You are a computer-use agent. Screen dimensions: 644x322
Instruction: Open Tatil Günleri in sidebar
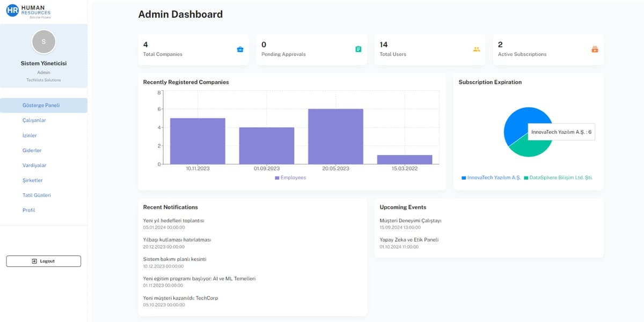tap(43, 195)
